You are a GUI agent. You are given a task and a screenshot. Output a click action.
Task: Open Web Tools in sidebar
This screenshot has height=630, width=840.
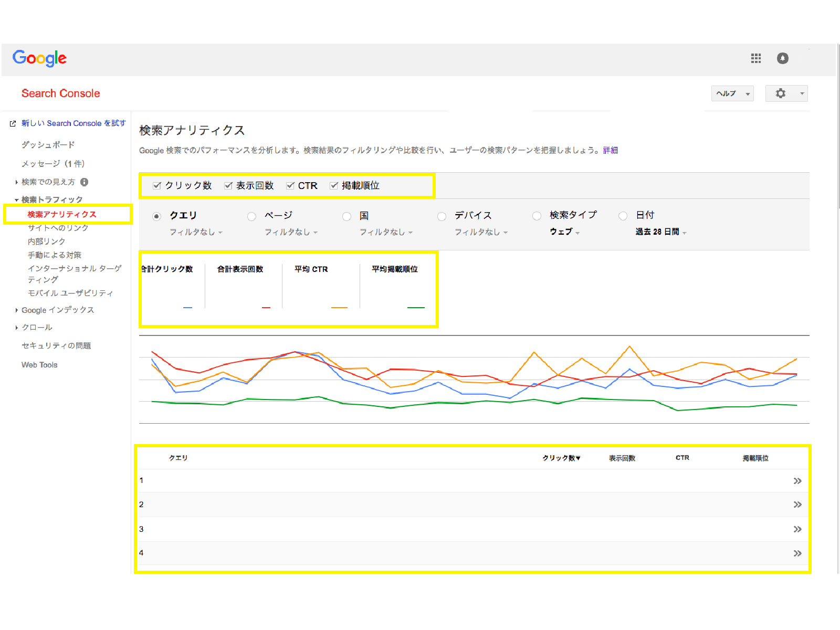[x=39, y=365]
